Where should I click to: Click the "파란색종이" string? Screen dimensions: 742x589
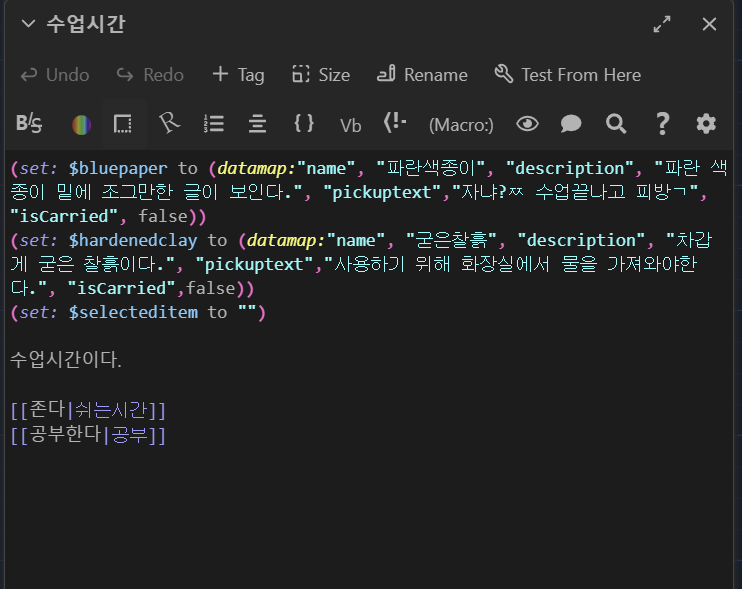(431, 169)
